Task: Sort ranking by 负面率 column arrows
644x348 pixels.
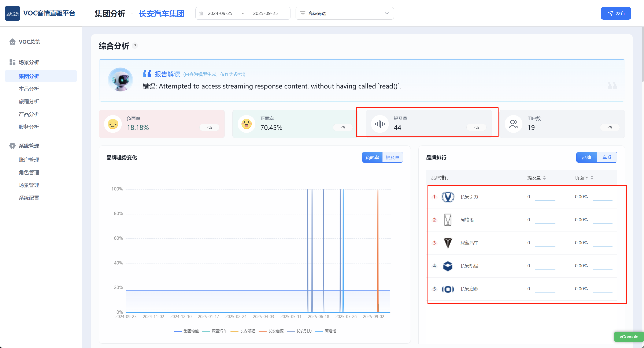Action: point(592,178)
